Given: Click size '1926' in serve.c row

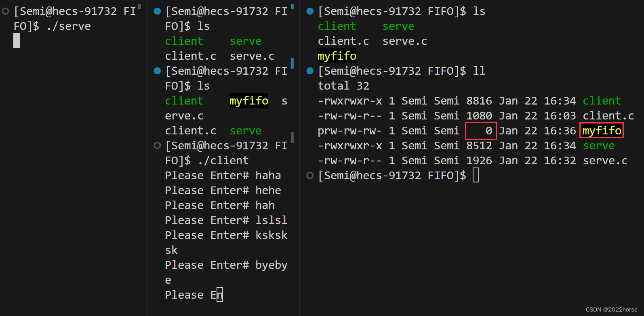Looking at the screenshot, I should pos(479,161).
